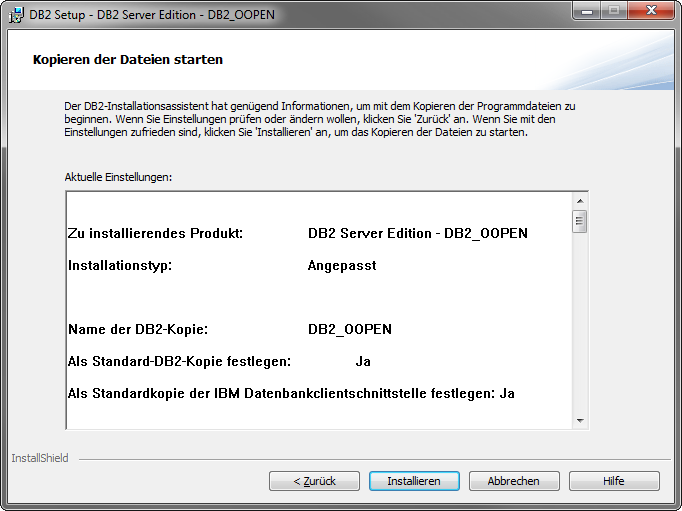
Task: Select the 'Zu installierendes Produkt:' label
Action: [x=155, y=234]
